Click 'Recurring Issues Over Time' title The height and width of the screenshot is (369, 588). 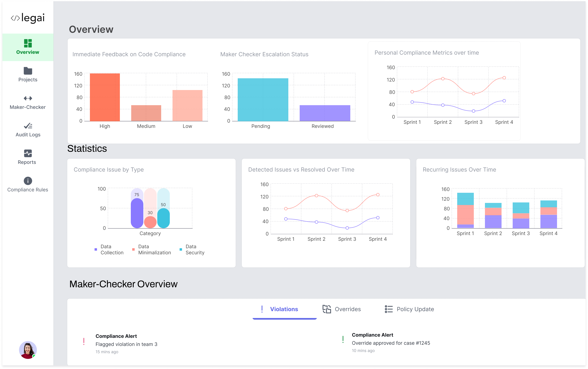pyautogui.click(x=459, y=170)
